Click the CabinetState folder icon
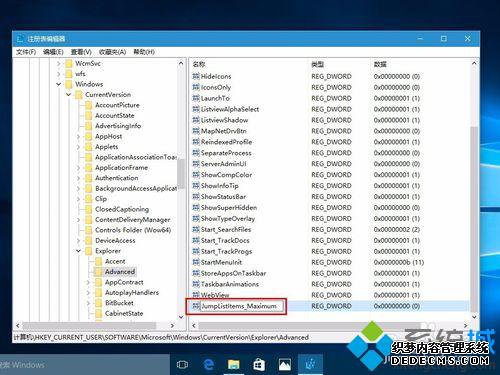This screenshot has width=500, height=375. pos(98,313)
